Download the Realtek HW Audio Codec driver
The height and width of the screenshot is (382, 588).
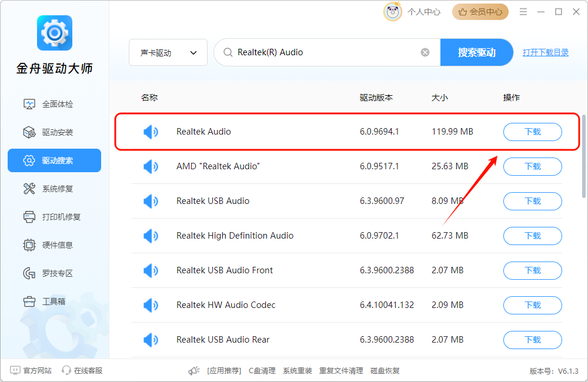pyautogui.click(x=533, y=305)
